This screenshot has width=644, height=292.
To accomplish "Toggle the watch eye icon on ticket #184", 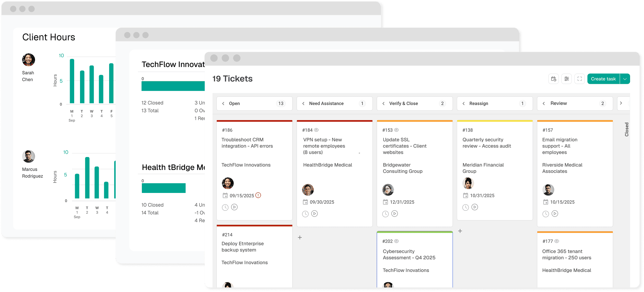I will click(x=316, y=130).
